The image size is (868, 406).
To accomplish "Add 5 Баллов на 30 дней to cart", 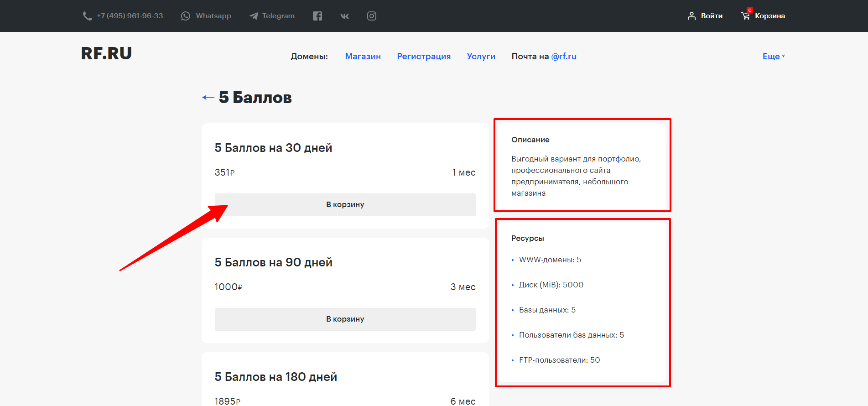I will (345, 205).
